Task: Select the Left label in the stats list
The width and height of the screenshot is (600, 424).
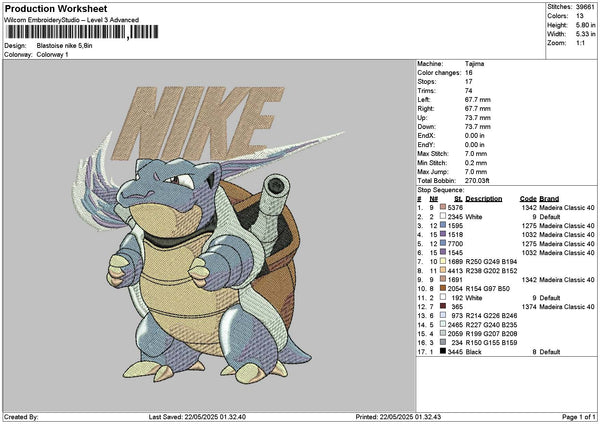Action: point(423,99)
